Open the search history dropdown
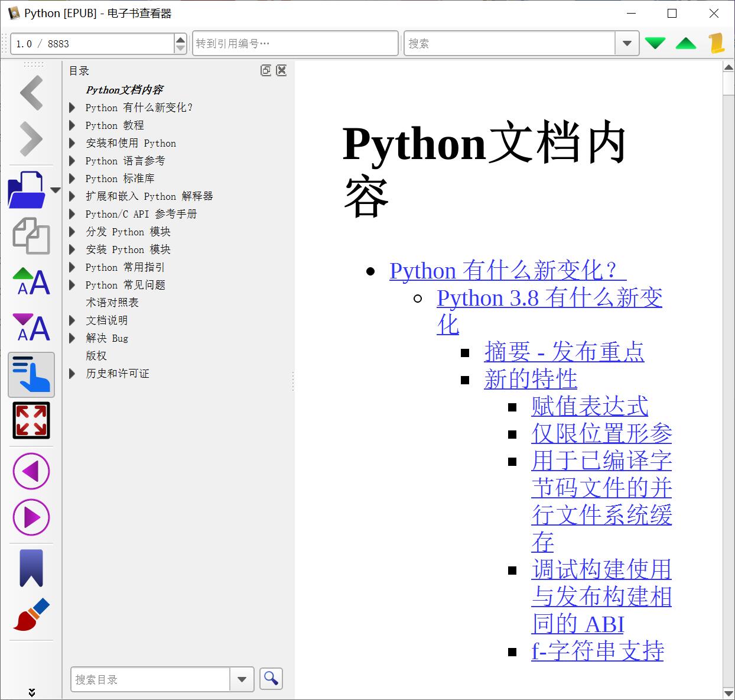The image size is (735, 700). [x=627, y=43]
